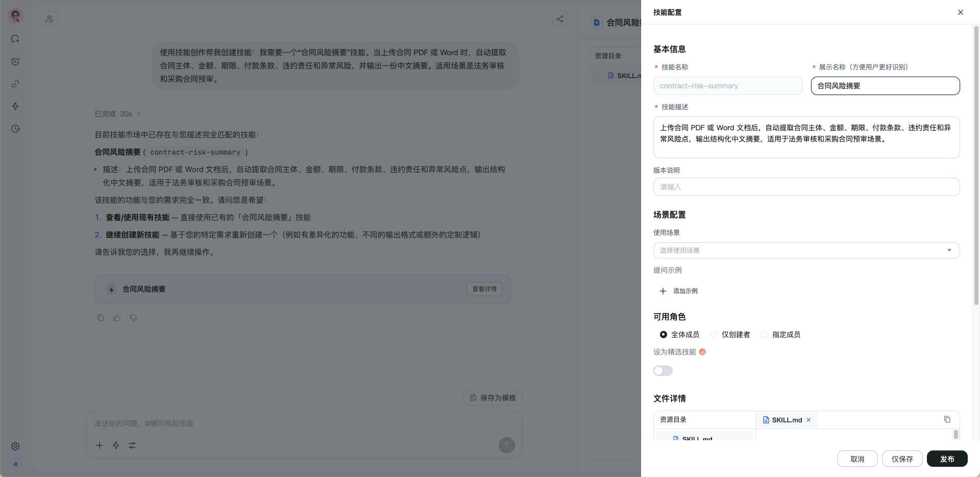Give the reply a thumbs up
Image resolution: width=980 pixels, height=477 pixels.
(x=117, y=318)
